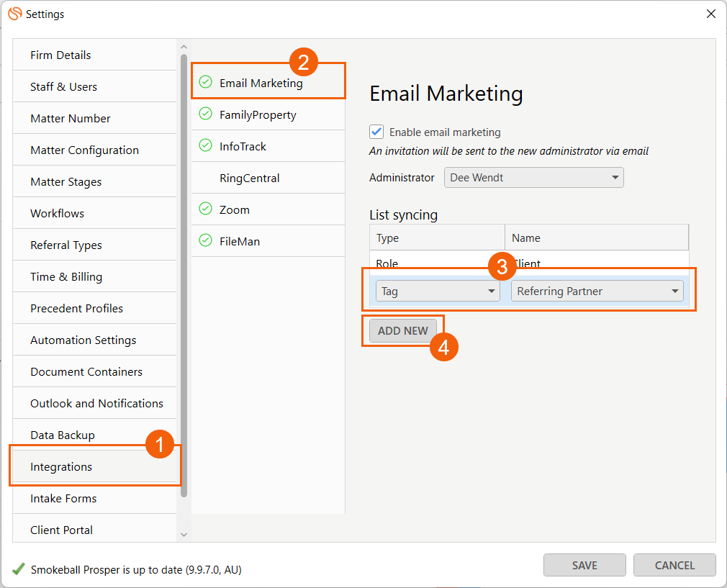Select the Role row in List syncing
Viewport: 727px width, 588px height.
pyautogui.click(x=529, y=263)
